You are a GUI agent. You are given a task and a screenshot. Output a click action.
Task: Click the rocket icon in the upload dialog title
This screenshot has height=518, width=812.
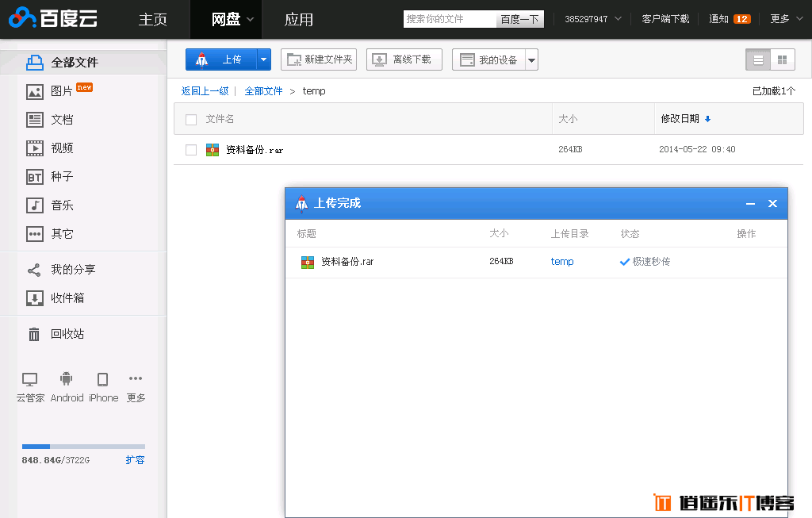pos(301,204)
